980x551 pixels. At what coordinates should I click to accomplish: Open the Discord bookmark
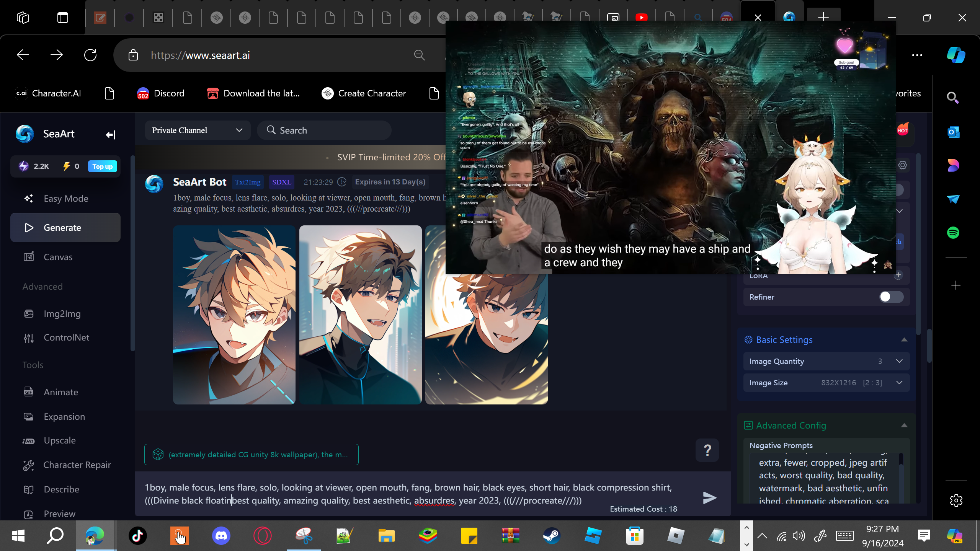(x=161, y=93)
